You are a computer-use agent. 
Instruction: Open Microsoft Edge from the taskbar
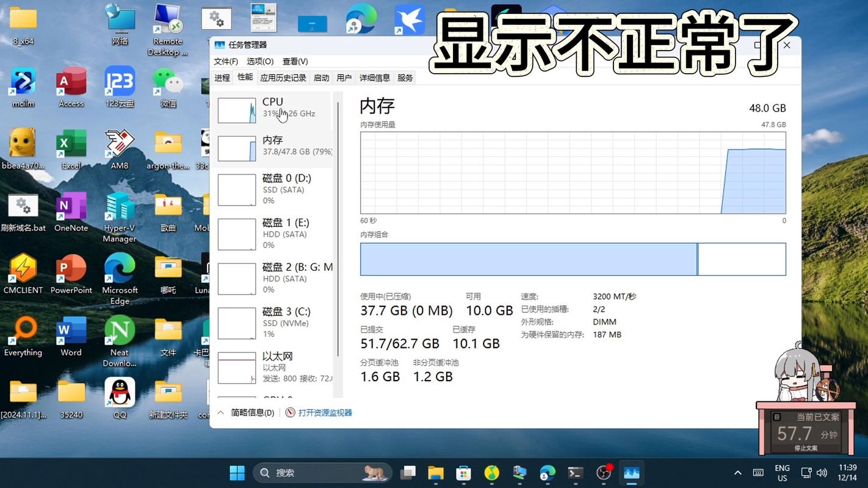(547, 473)
